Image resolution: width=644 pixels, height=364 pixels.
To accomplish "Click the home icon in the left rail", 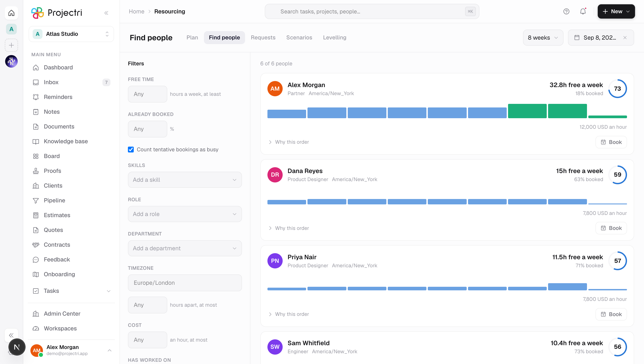I will point(11,13).
